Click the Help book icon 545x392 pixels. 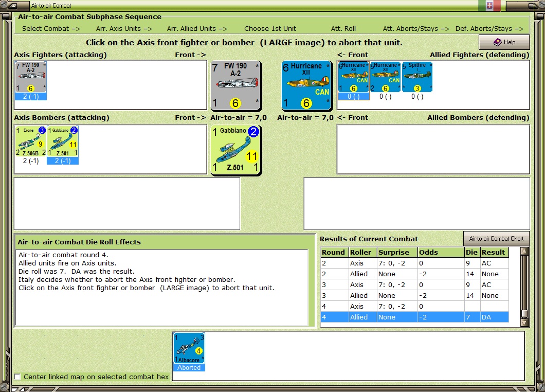pos(497,42)
